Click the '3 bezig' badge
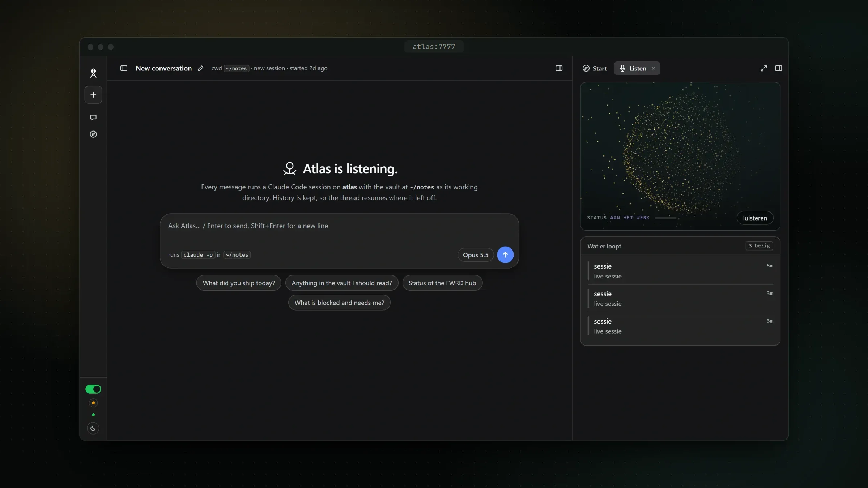Viewport: 868px width, 488px height. pyautogui.click(x=759, y=246)
